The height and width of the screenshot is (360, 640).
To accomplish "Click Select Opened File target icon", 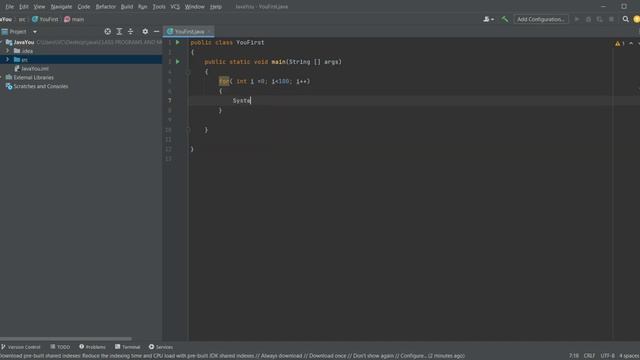I will [107, 31].
